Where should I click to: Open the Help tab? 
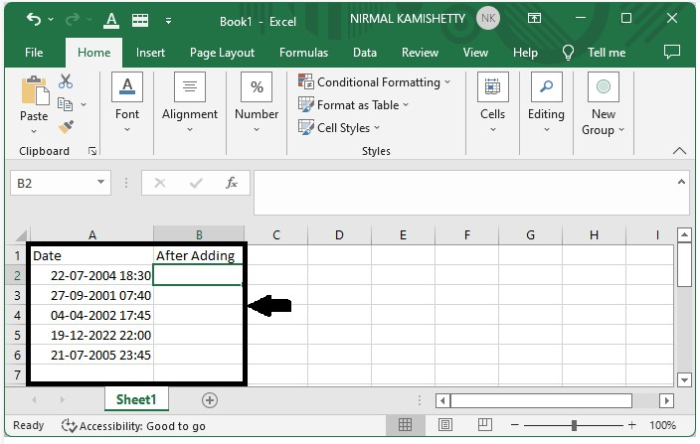[x=525, y=53]
